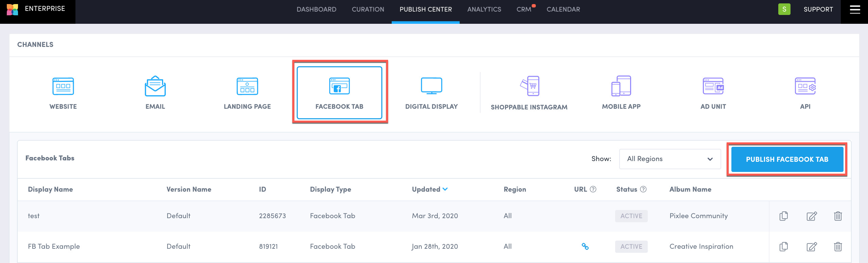This screenshot has width=868, height=263.
Task: Expand the All Regions dropdown
Action: point(670,159)
